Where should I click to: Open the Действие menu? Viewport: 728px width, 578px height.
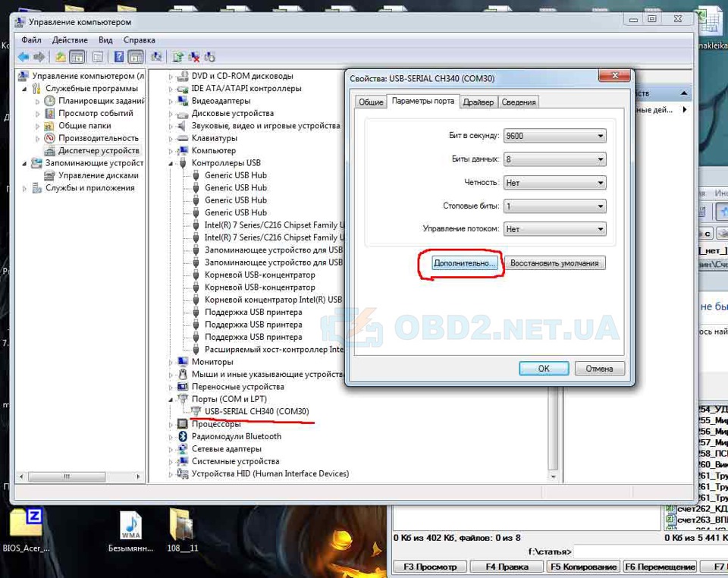coord(70,40)
